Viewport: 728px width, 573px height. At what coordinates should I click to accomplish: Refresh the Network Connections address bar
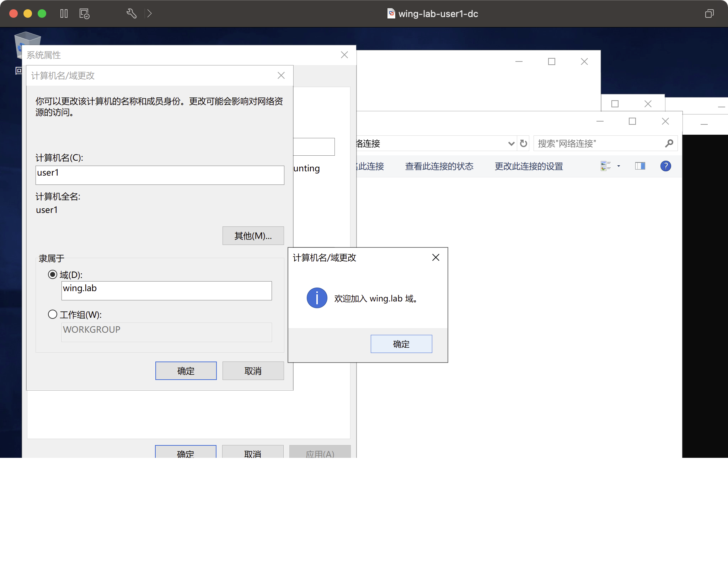[523, 144]
